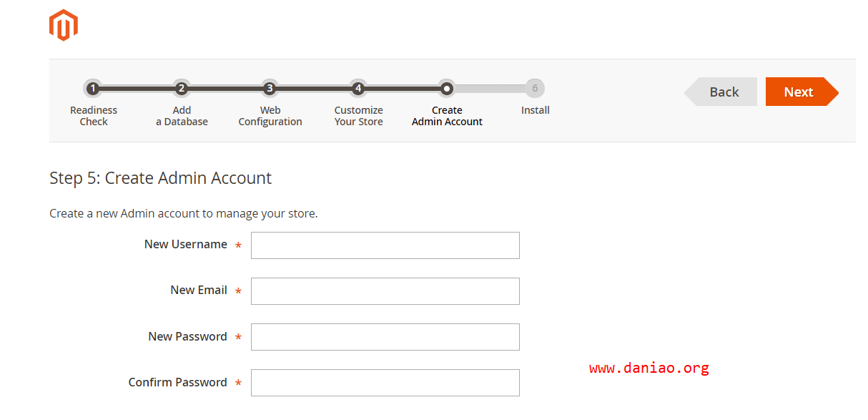Click the current Create Admin Account step circle
Image resolution: width=868 pixels, height=420 pixels.
446,89
